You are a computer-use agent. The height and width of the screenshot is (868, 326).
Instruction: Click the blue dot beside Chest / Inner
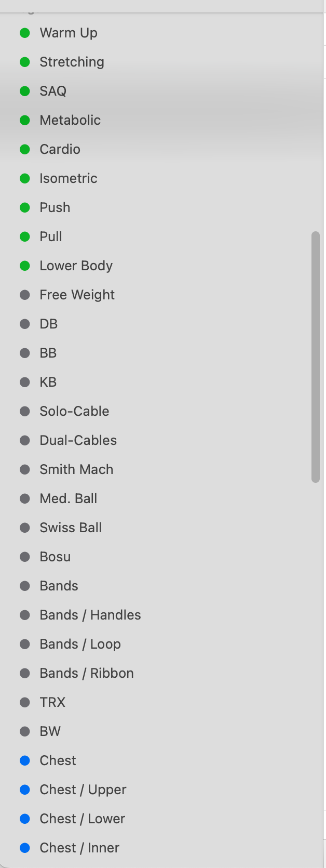(x=24, y=848)
